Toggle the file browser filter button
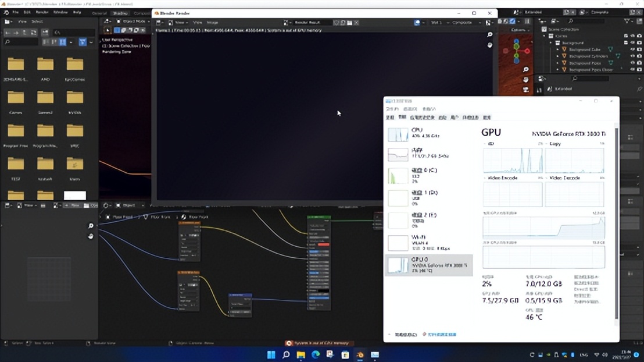Screen dimensions: 644x362 click(83, 42)
